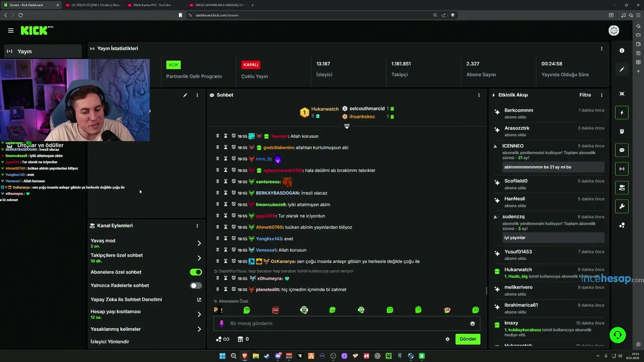Toggle the chat bubble widget in right sidebar
644x362 pixels.
tap(622, 150)
